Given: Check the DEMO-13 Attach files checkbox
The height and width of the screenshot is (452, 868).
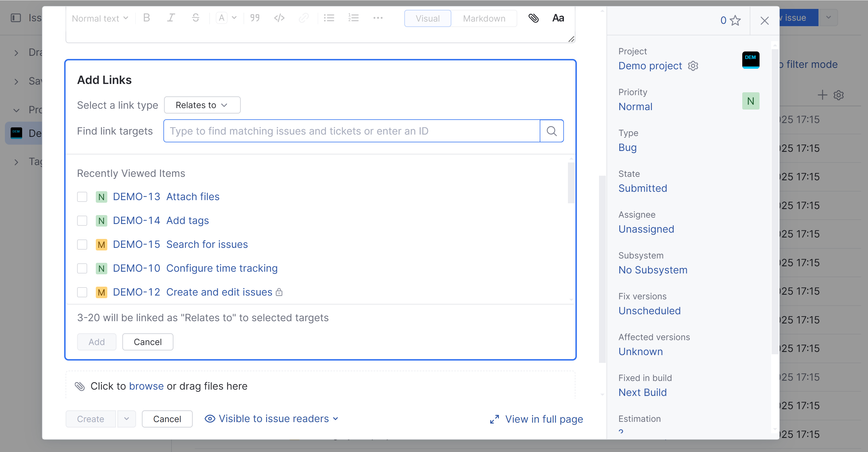Looking at the screenshot, I should click(82, 197).
